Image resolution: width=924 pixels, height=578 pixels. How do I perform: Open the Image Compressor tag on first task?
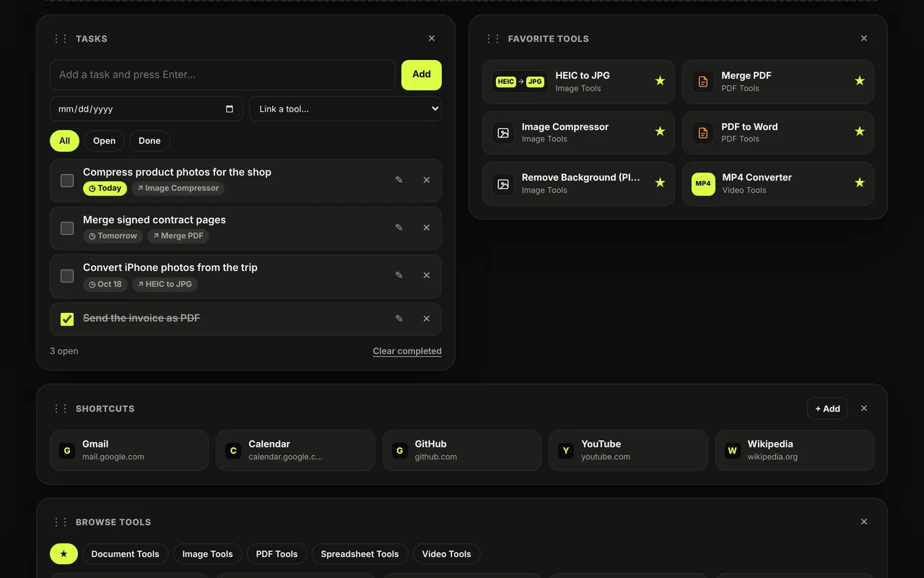coord(178,189)
